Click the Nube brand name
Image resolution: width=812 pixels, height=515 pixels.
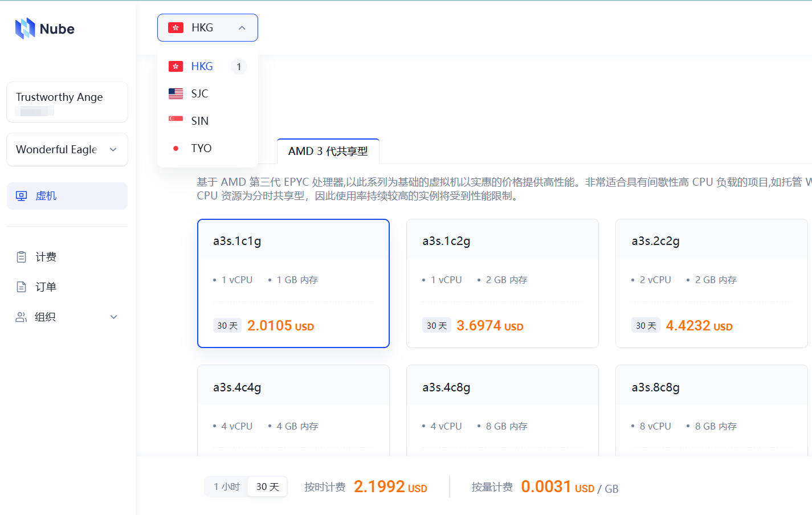click(57, 29)
